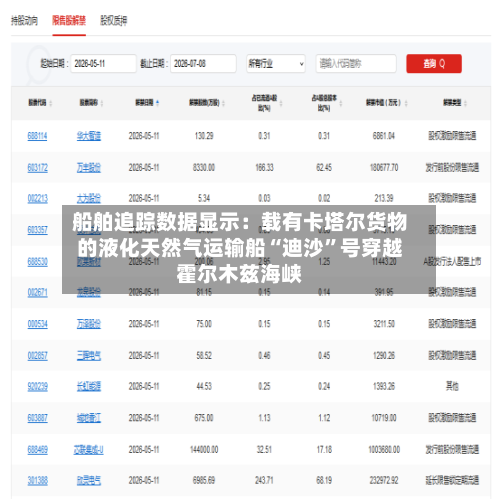Open stock code link 002857
This screenshot has height=499, width=500.
pyautogui.click(x=37, y=355)
